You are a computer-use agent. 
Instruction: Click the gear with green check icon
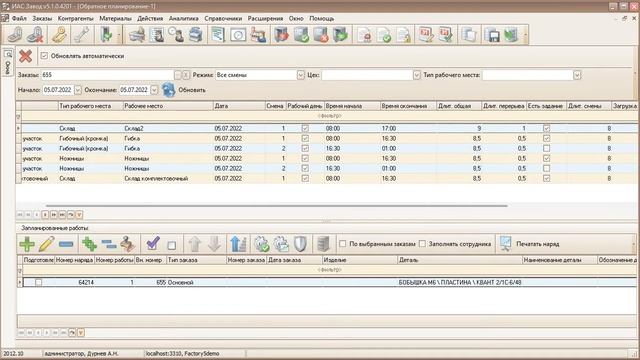coord(262,244)
